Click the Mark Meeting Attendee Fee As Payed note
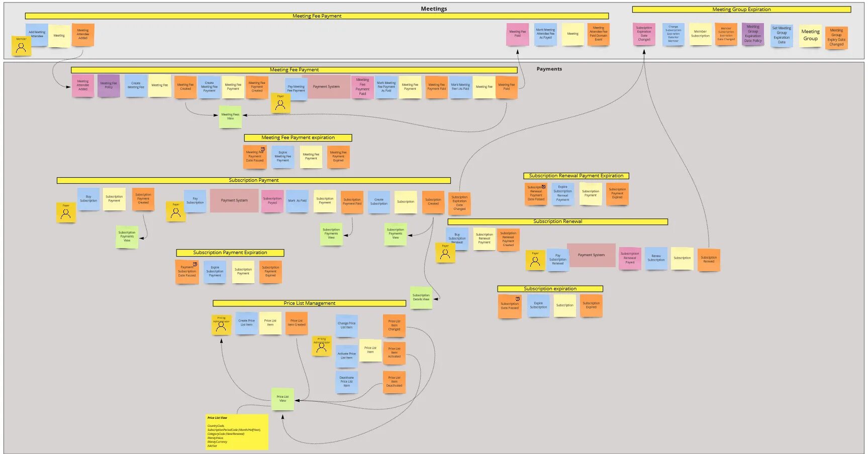Viewport: 868px width, 454px height. tap(545, 34)
